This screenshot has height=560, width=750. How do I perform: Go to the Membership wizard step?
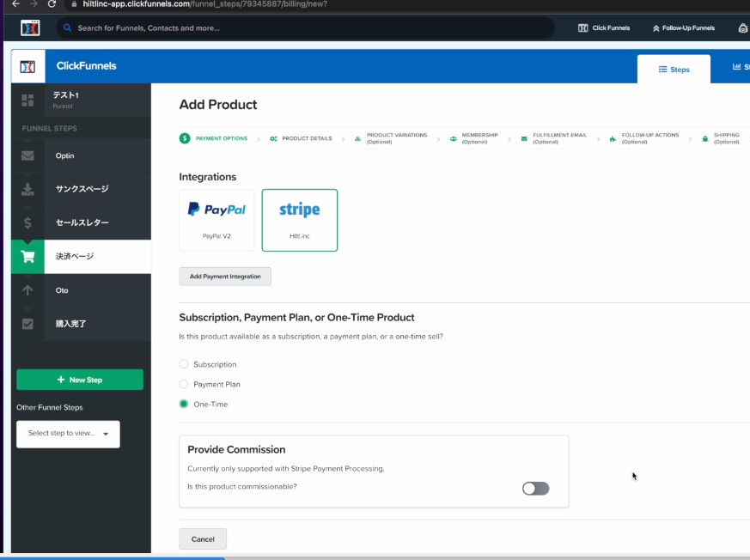[x=479, y=138]
